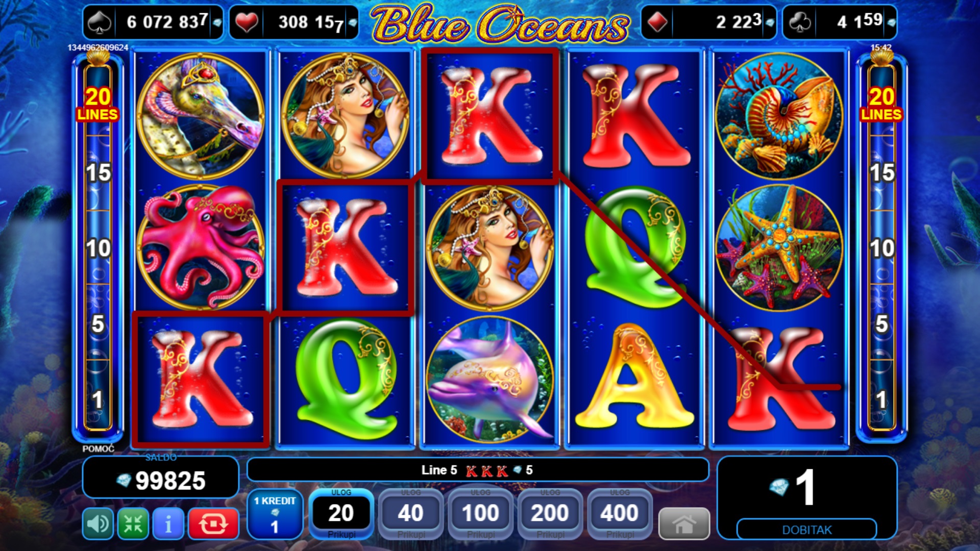Click the club jackpot icon
The image size is (980, 551).
(800, 23)
